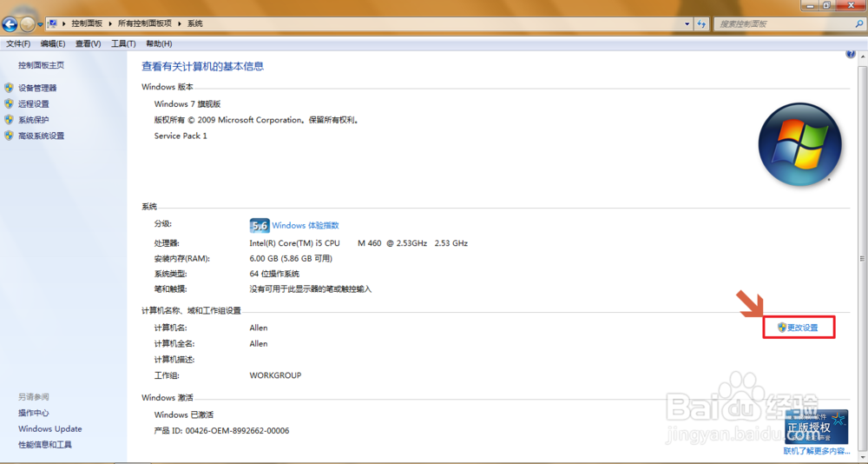Click the search magnifier icon
The height and width of the screenshot is (464, 868).
click(858, 23)
